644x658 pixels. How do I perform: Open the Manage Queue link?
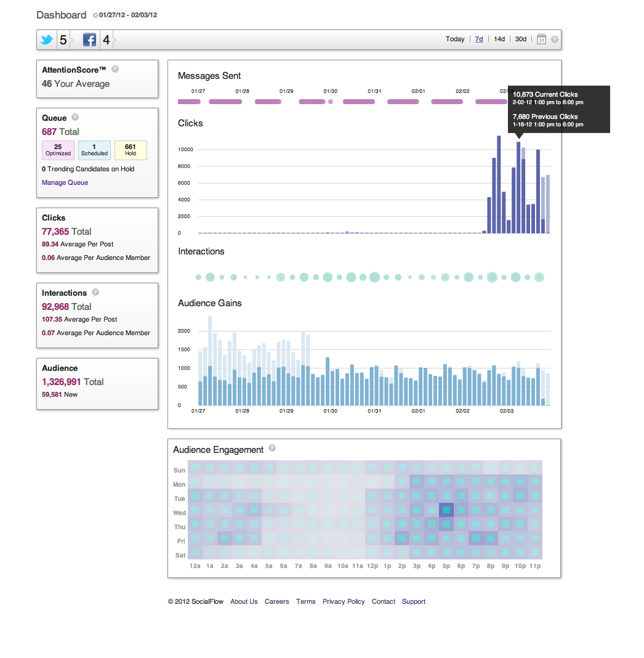(65, 182)
